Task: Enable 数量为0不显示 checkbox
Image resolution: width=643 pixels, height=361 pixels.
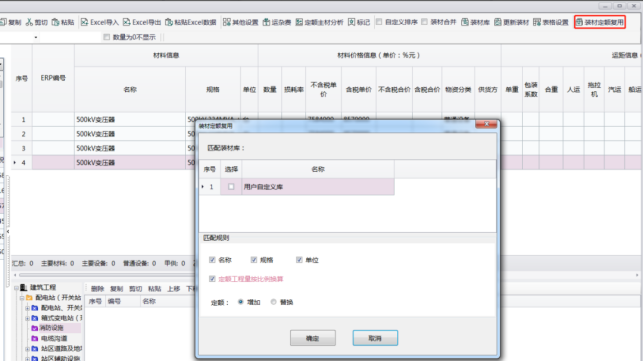Action: point(107,37)
